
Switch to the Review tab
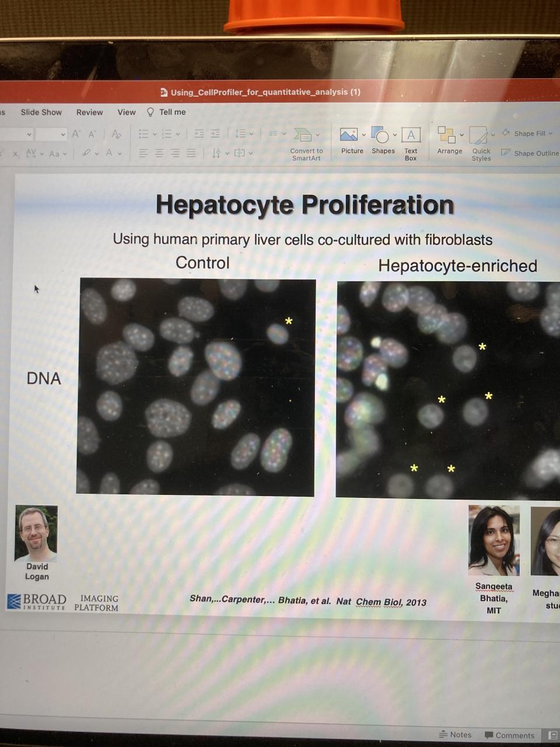pyautogui.click(x=89, y=112)
